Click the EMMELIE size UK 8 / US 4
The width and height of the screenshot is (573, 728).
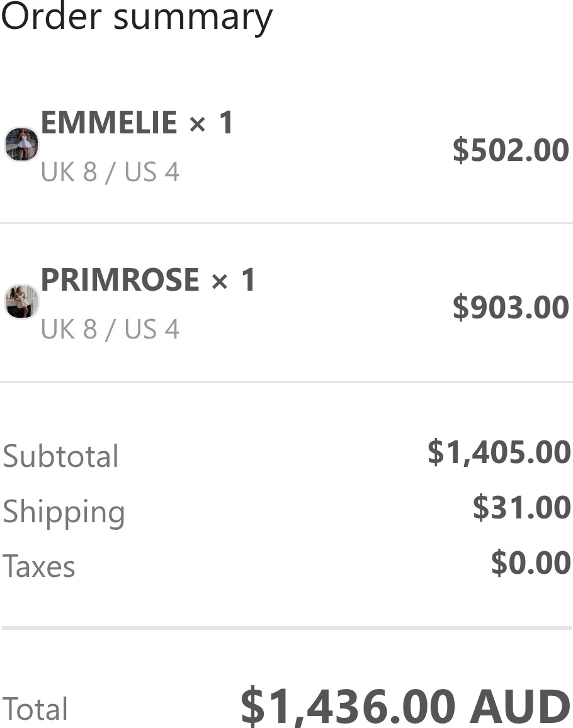110,172
